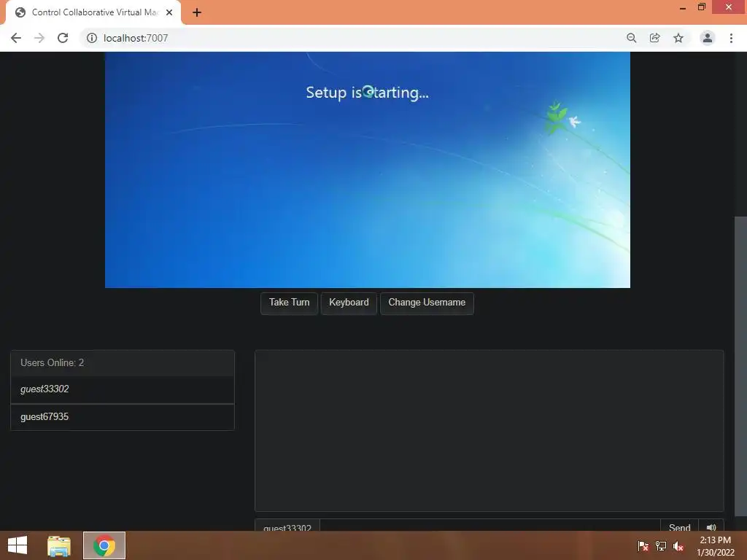Open Chrome's three-dot menu
This screenshot has height=560, width=747.
click(x=731, y=38)
